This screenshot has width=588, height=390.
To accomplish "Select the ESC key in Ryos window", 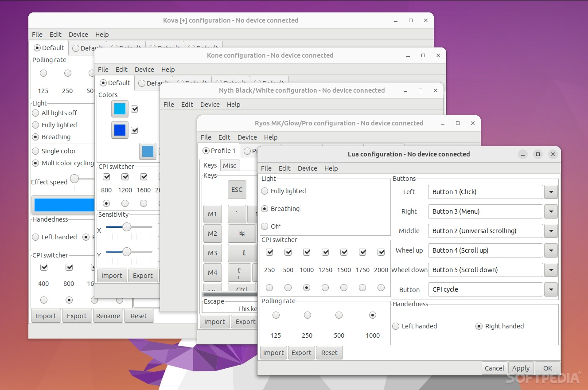I will pos(237,190).
